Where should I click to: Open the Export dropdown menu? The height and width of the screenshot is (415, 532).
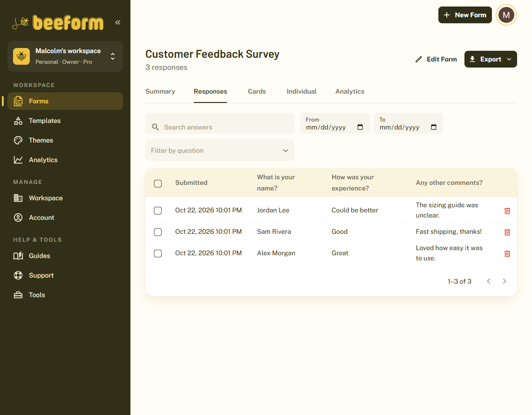[x=490, y=59]
